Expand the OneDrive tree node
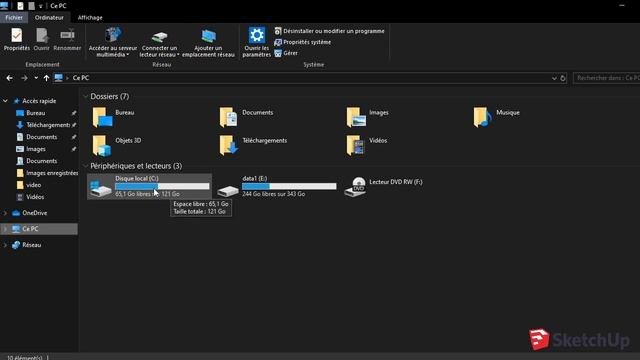The width and height of the screenshot is (640, 360). click(5, 213)
